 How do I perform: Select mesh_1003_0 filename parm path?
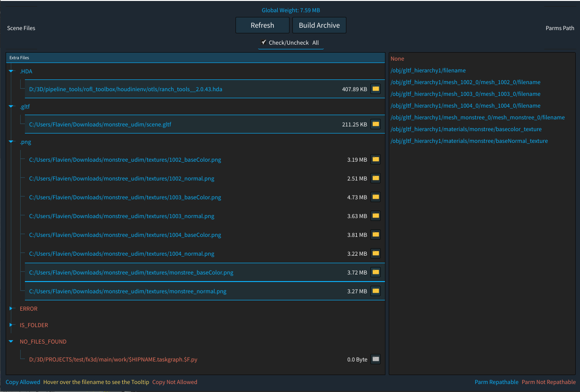tap(465, 94)
